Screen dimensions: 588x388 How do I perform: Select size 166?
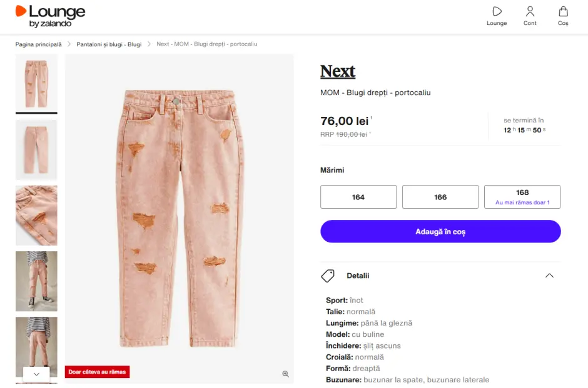coord(440,197)
